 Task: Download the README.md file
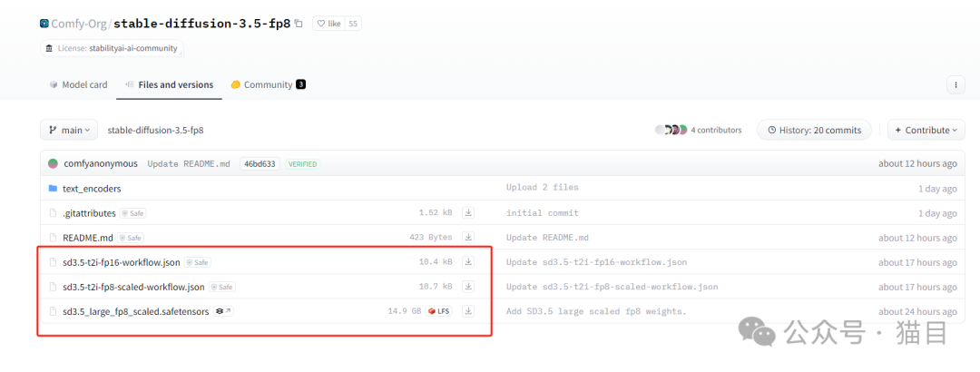click(x=468, y=237)
